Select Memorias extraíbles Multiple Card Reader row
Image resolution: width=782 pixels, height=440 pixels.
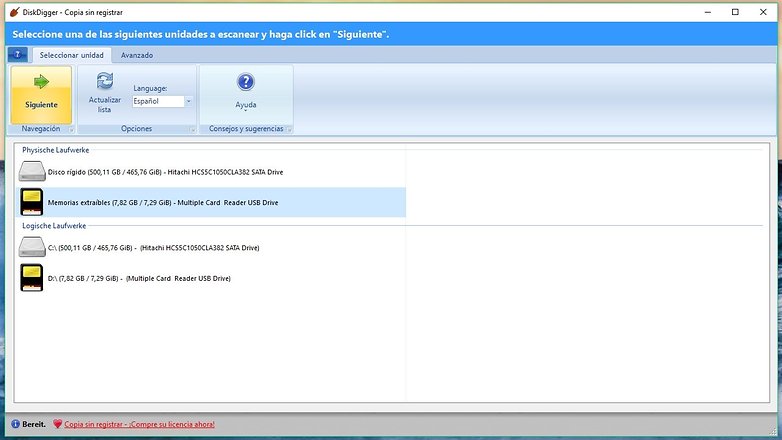coord(211,203)
